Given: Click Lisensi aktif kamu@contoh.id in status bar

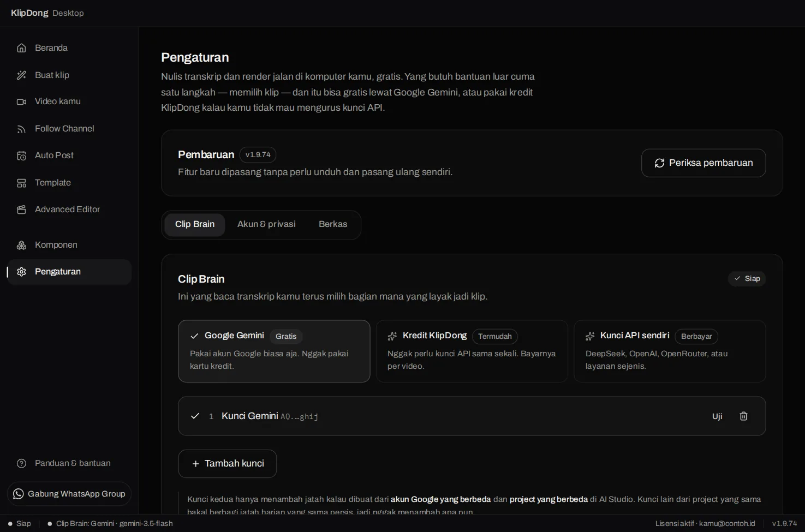Looking at the screenshot, I should click(x=705, y=524).
